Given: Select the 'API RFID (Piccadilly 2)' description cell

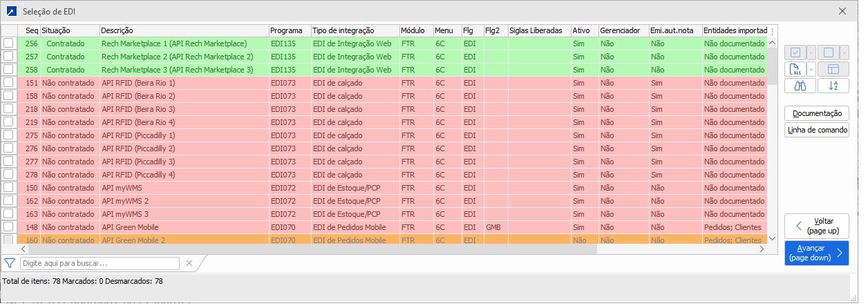Looking at the screenshot, I should tap(185, 148).
